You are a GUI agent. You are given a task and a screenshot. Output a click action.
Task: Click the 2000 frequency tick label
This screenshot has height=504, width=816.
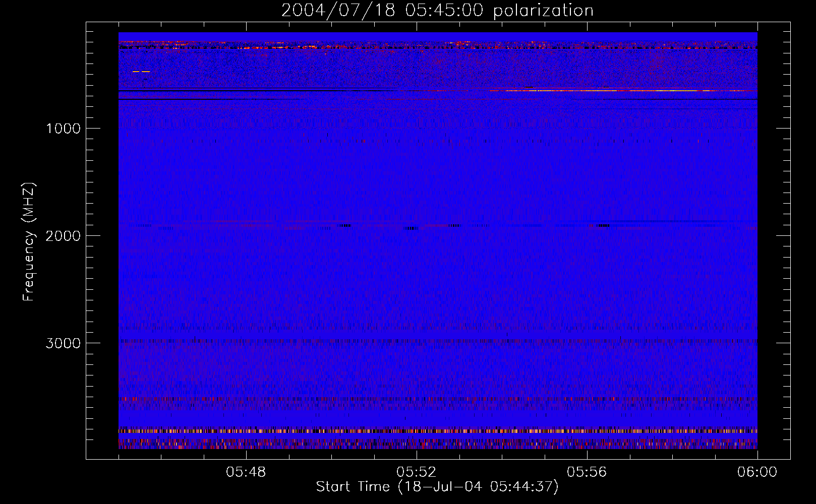click(63, 236)
